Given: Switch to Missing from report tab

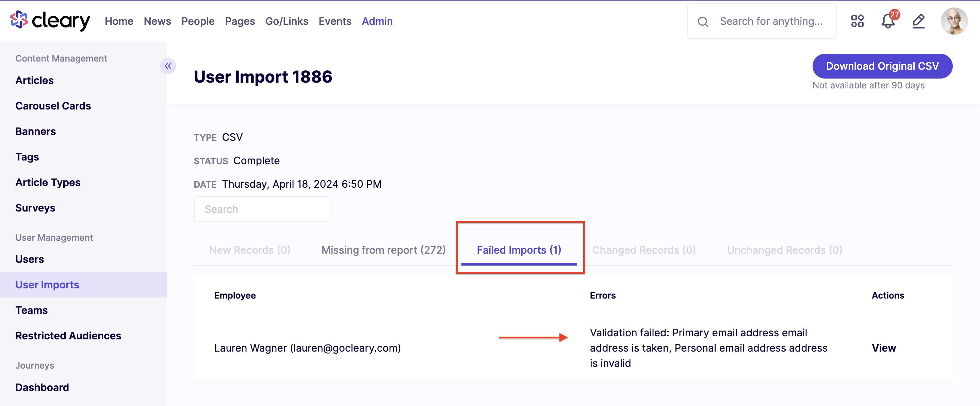Looking at the screenshot, I should click(383, 250).
